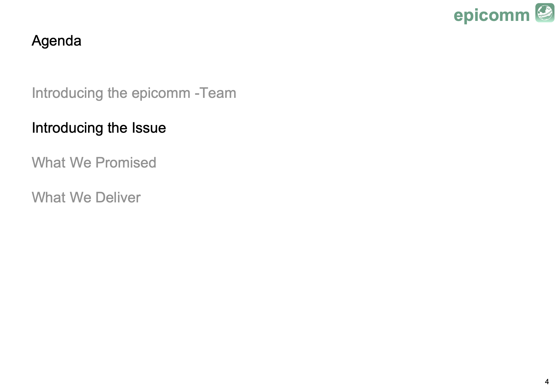Click the gray epicomm word in agenda list
The height and width of the screenshot is (392, 558).
[161, 94]
